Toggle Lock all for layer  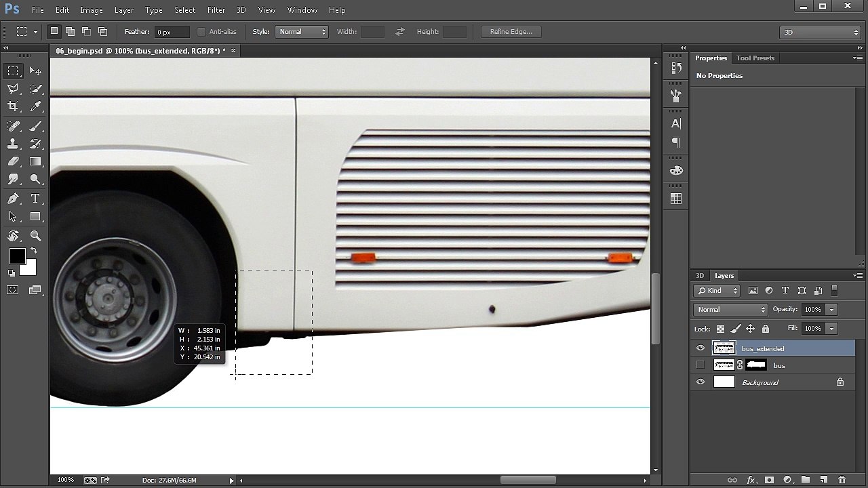[x=766, y=329]
